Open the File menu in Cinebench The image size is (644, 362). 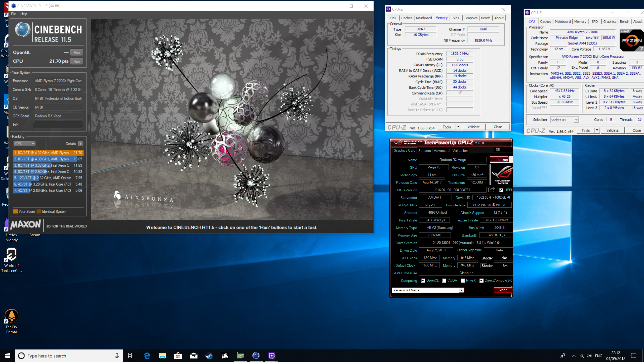[13, 14]
